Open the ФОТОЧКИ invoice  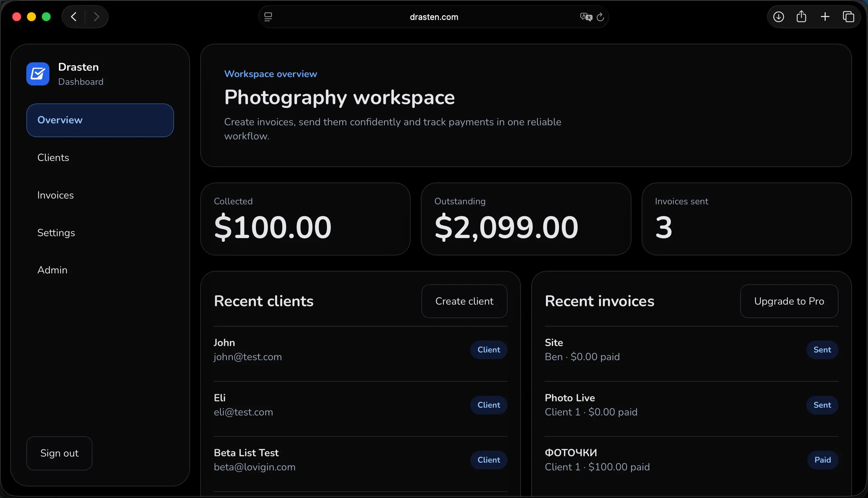[x=692, y=464]
